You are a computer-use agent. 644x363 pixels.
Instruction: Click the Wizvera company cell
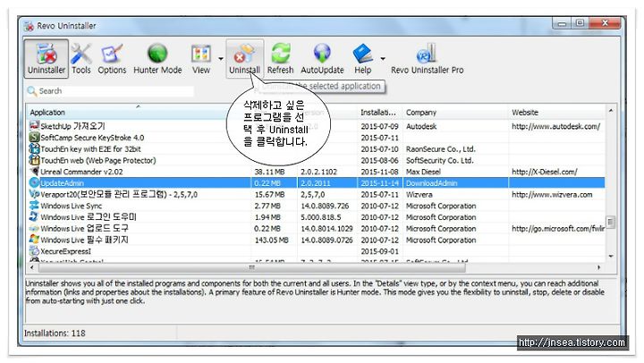point(419,195)
